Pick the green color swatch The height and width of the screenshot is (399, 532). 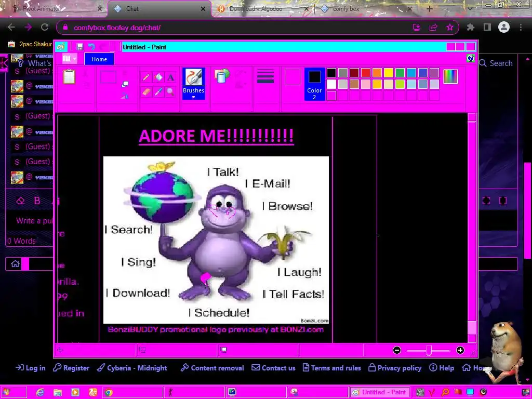[400, 73]
